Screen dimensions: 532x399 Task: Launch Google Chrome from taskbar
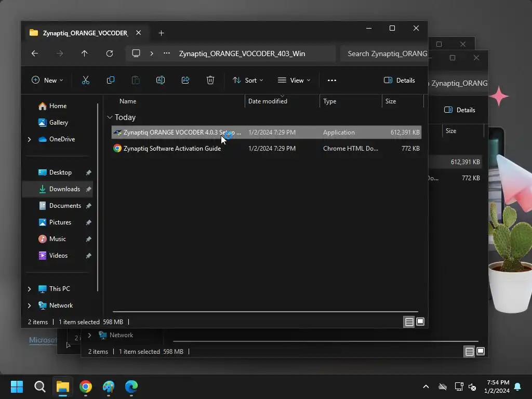coord(86,387)
